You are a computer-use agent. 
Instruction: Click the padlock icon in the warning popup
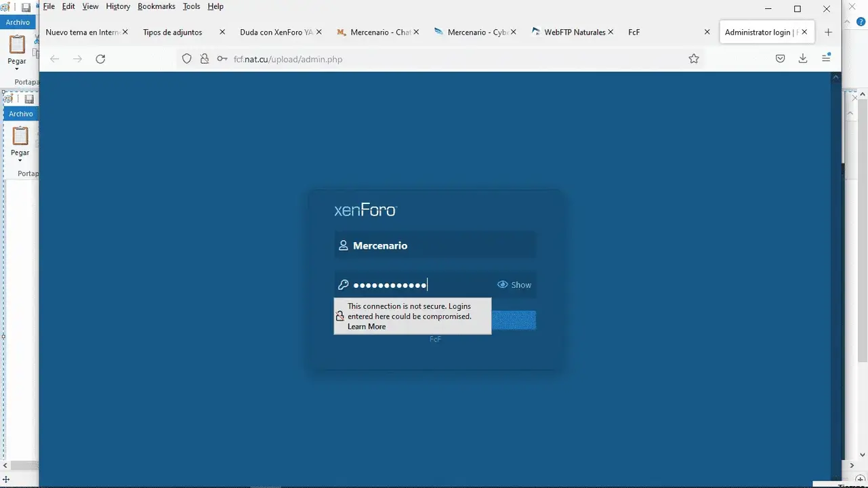[340, 316]
